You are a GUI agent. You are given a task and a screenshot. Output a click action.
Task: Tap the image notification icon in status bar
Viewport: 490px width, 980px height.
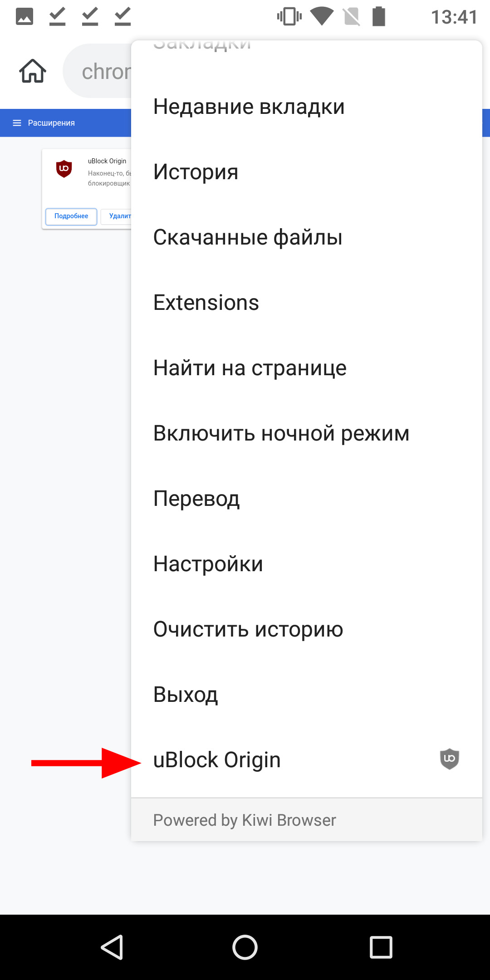pyautogui.click(x=24, y=17)
